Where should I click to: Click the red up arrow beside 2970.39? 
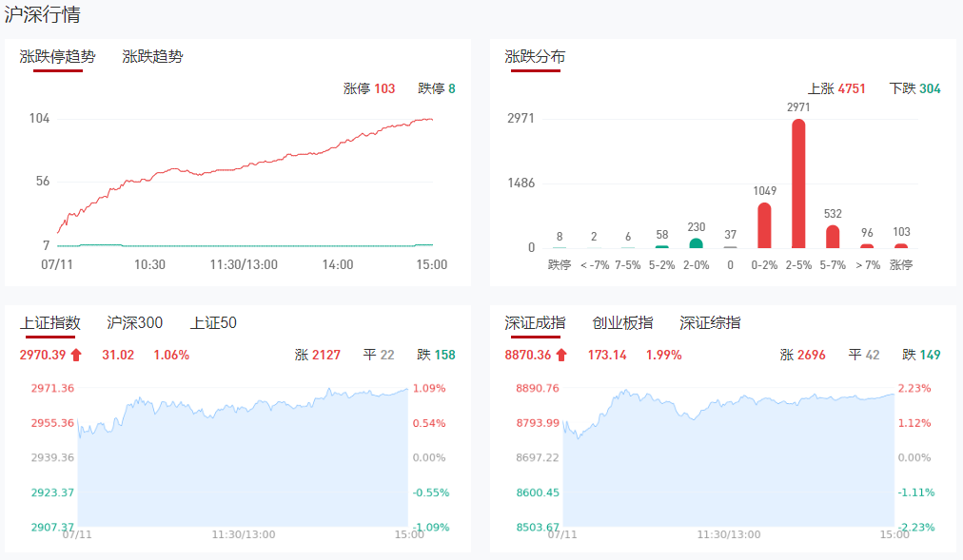tap(76, 355)
